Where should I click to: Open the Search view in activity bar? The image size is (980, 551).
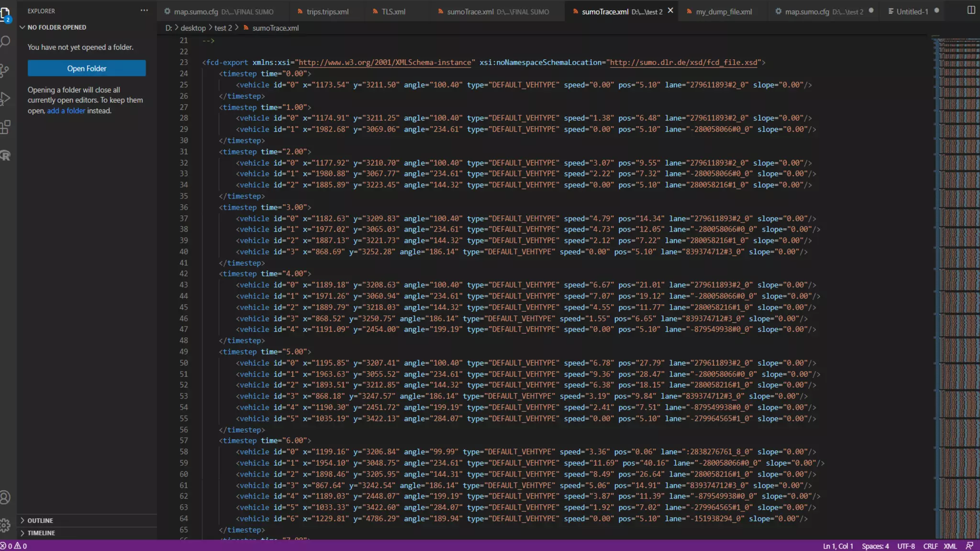[x=5, y=42]
